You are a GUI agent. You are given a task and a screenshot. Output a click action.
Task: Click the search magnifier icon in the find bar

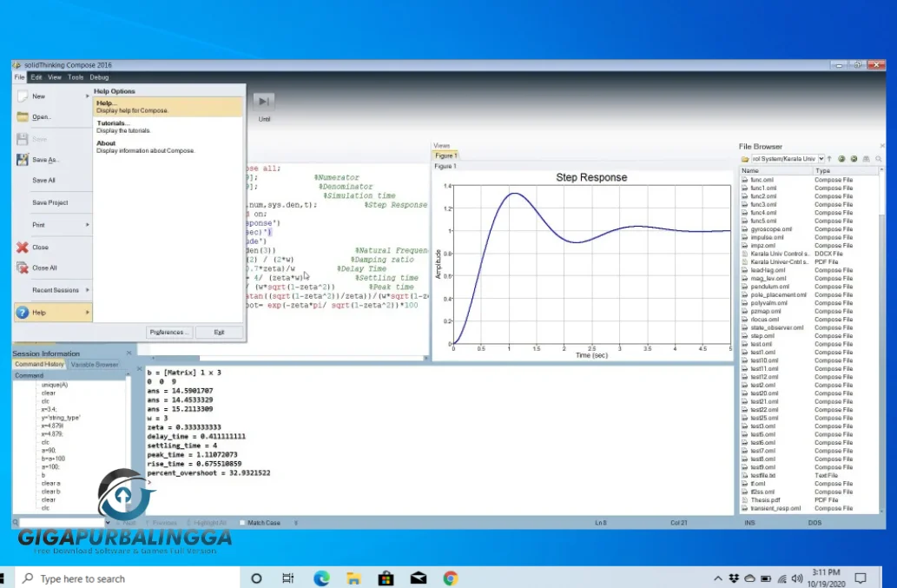pyautogui.click(x=16, y=522)
